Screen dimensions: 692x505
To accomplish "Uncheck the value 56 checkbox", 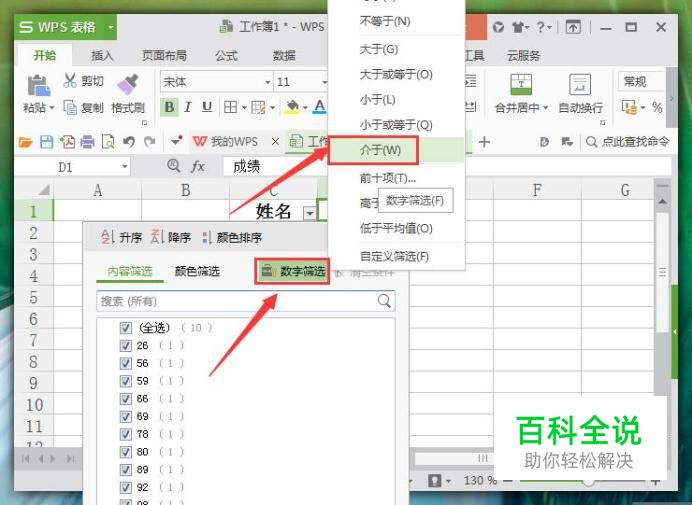I will tap(126, 363).
